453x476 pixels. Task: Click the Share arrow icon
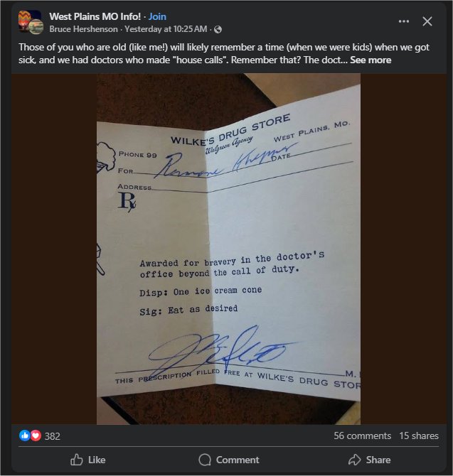[354, 460]
